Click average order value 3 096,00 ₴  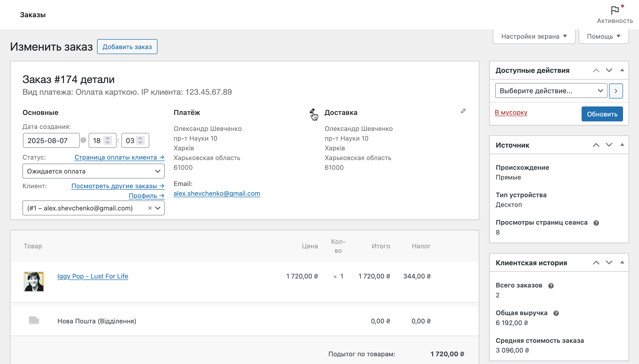point(512,350)
